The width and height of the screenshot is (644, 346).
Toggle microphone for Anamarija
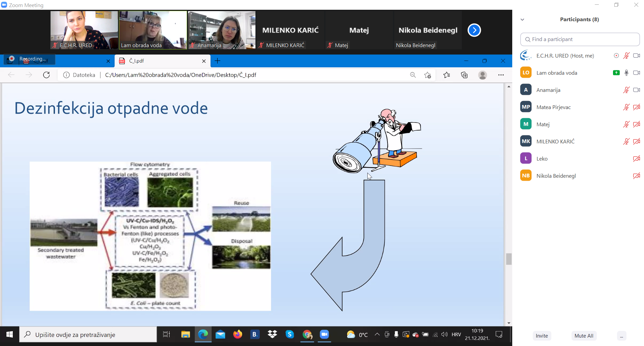coord(626,90)
